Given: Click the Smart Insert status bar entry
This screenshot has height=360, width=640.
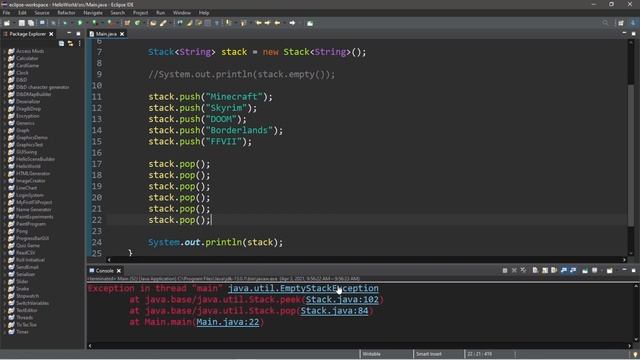Looking at the screenshot, I should (429, 354).
